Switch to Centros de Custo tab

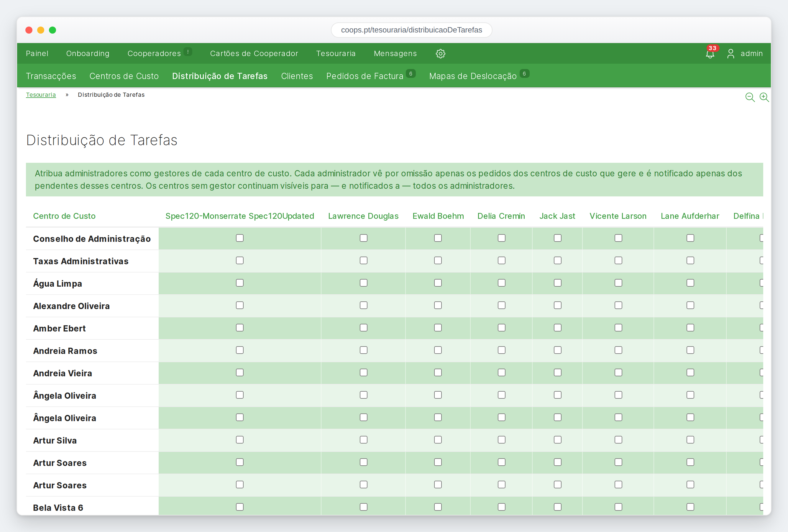click(124, 76)
